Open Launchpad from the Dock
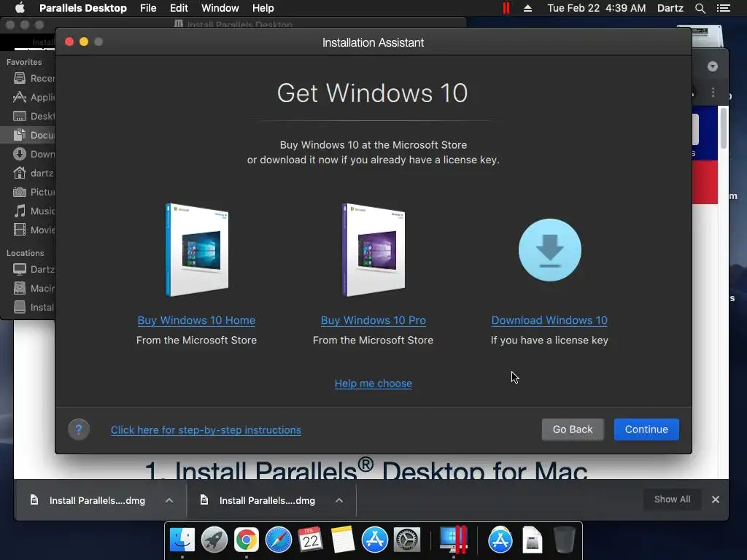The width and height of the screenshot is (747, 560). coord(214,540)
